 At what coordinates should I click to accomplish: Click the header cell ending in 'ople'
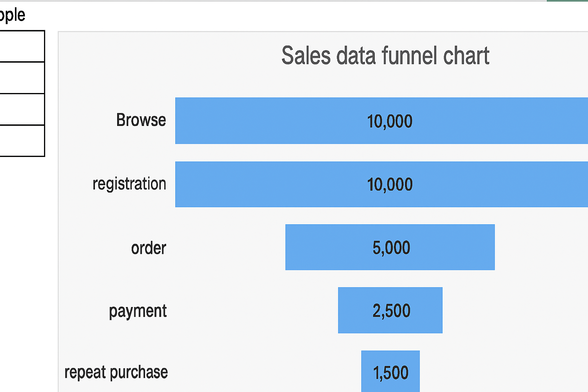(12, 15)
